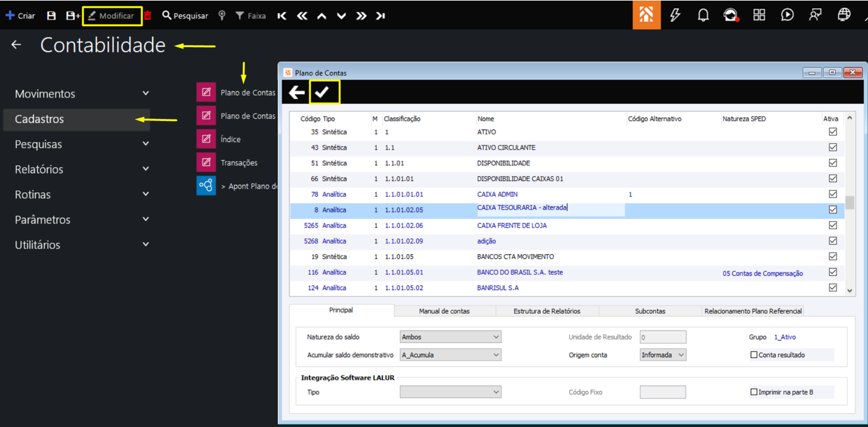868x427 pixels.
Task: Click the back arrow beside Contabilidade
Action: [x=16, y=45]
